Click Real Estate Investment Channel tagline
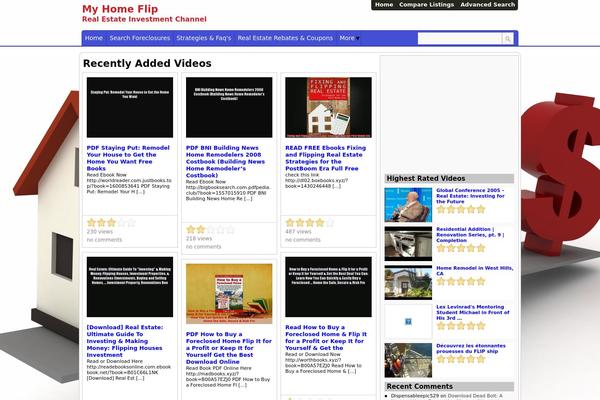The image size is (600, 400). [144, 19]
